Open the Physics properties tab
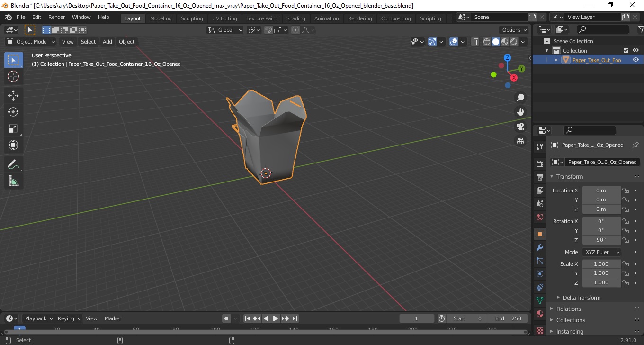Screen dimensions: 644x345 [x=539, y=274]
